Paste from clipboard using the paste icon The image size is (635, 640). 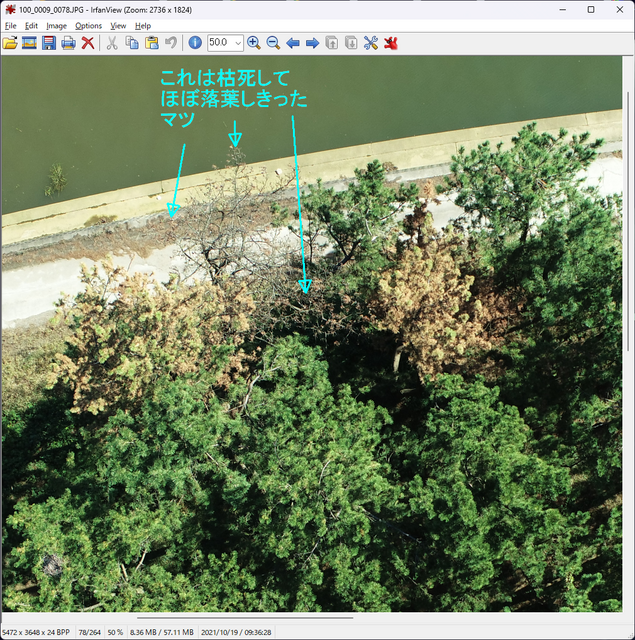tap(152, 43)
